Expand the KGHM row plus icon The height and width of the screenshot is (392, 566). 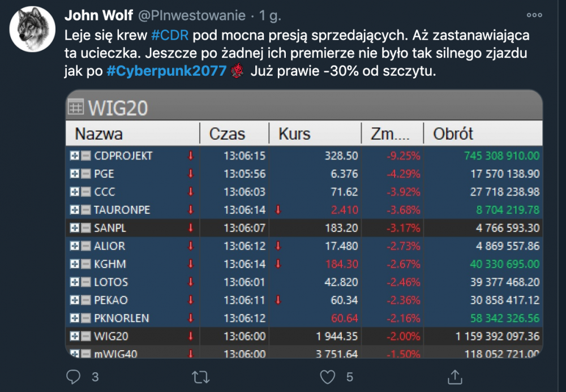tap(74, 264)
